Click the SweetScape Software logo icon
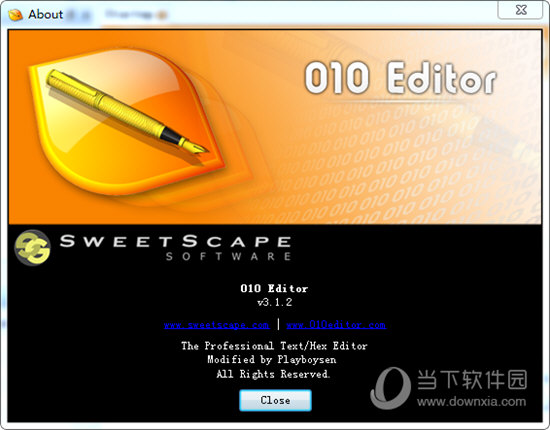Screen dimensions: 550x430 point(32,248)
